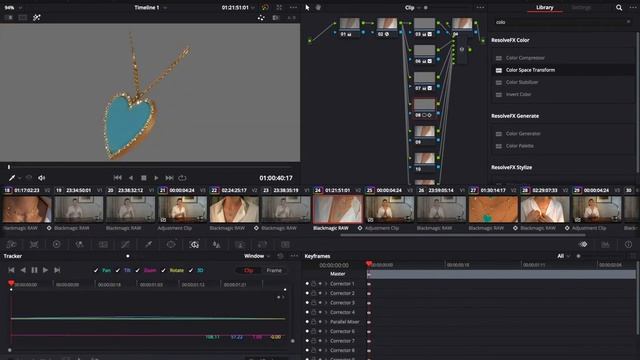Image resolution: width=640 pixels, height=360 pixels.
Task: Track forward in the Tracker panel
Action: coord(45,270)
